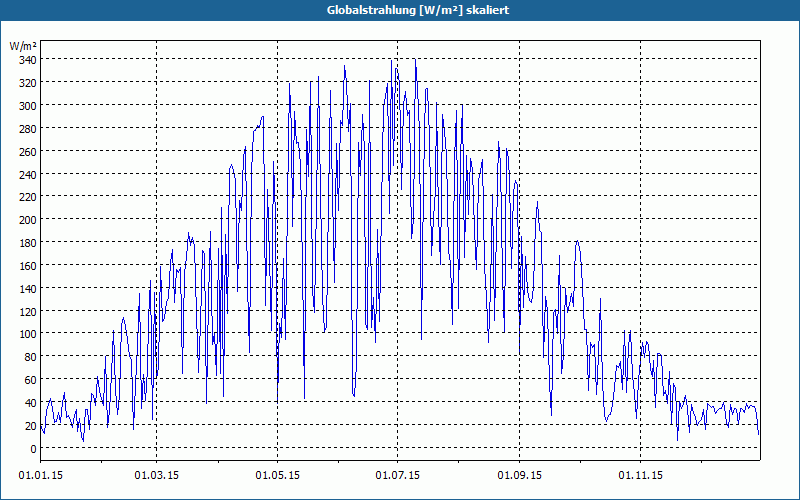The height and width of the screenshot is (500, 800).
Task: Select the 220 y-axis value
Action: point(28,197)
